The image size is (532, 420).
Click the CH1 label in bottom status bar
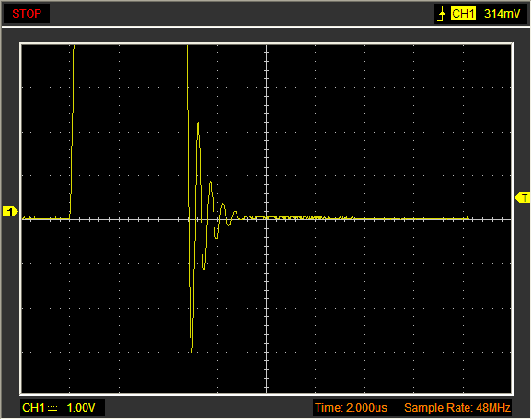tap(33, 408)
